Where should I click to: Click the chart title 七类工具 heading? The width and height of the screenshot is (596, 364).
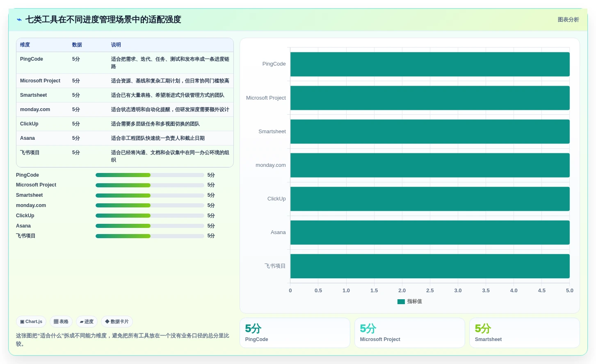coord(103,20)
